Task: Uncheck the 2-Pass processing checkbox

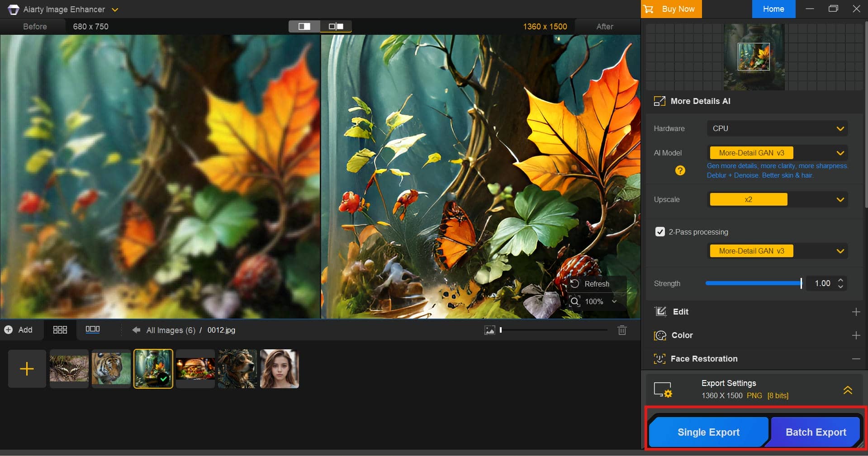Action: tap(660, 232)
